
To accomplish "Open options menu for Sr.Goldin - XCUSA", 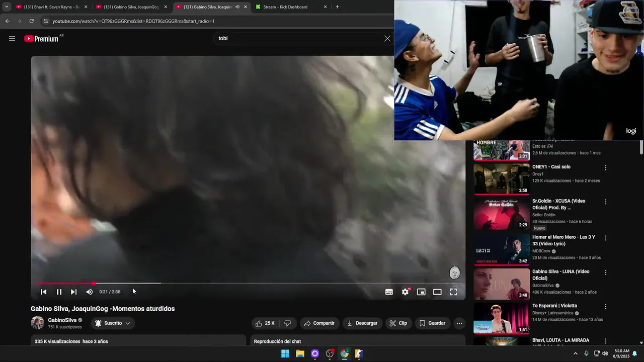I will click(x=606, y=202).
